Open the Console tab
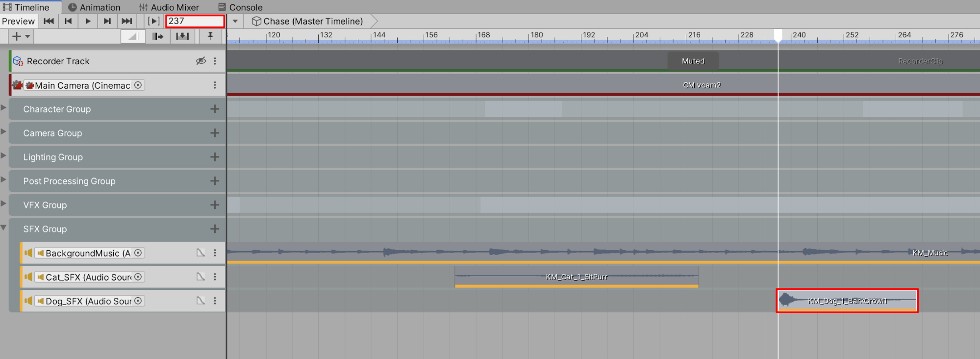This screenshot has width=980, height=359. 240,7
